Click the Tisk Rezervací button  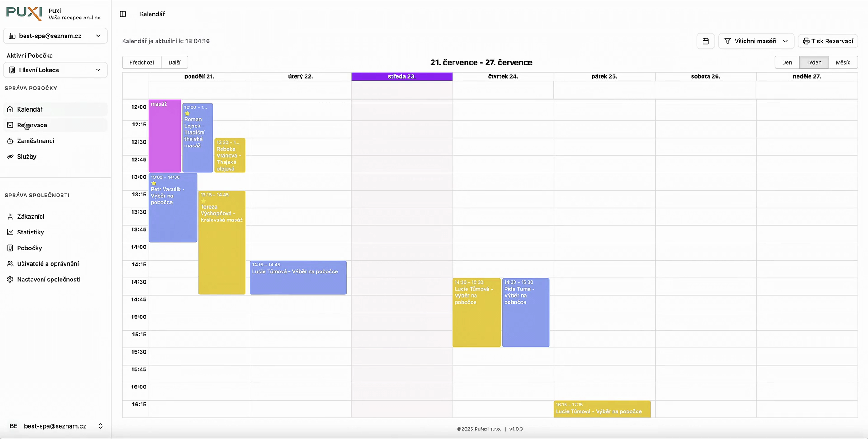tap(828, 41)
